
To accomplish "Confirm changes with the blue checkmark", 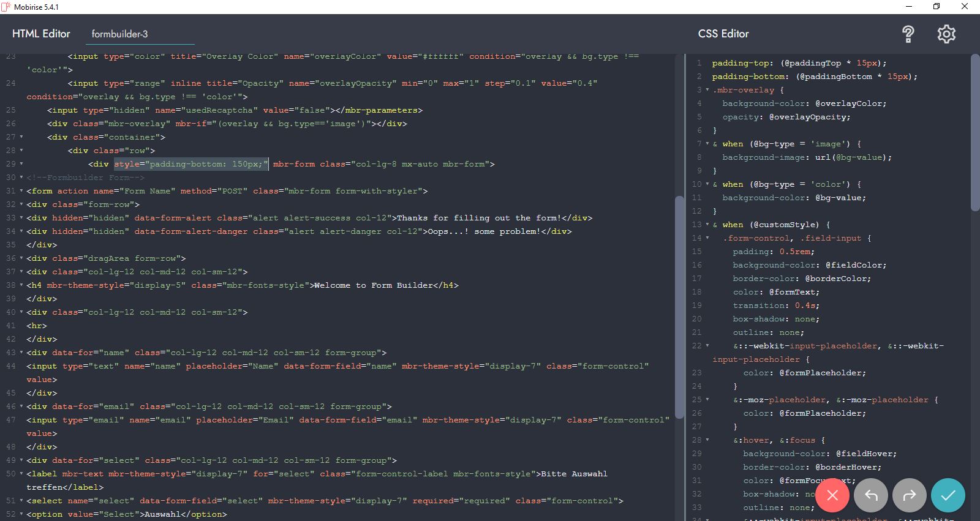I will [x=948, y=495].
